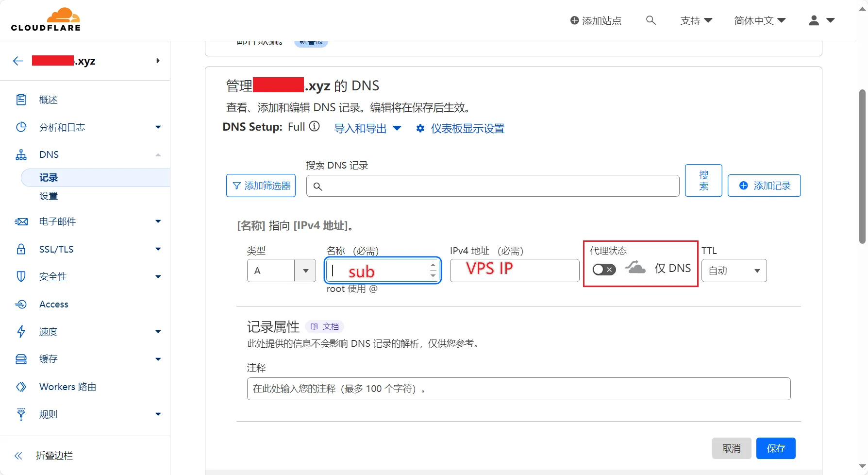Click the SSL/TLS padlock icon
The image size is (868, 475).
21,249
